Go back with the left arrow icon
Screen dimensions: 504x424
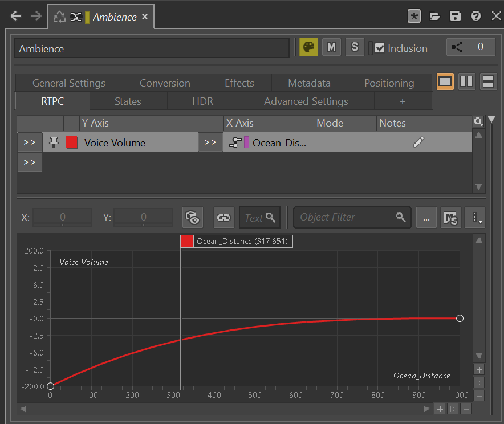16,16
